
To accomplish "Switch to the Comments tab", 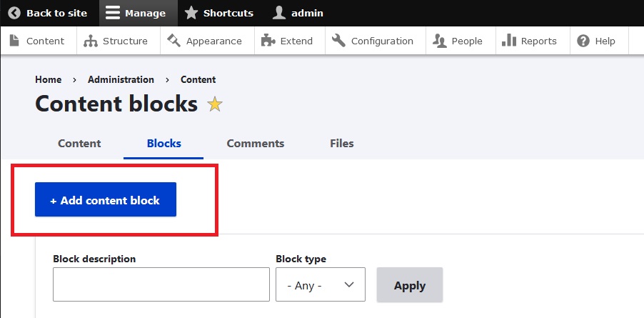I will pyautogui.click(x=256, y=144).
